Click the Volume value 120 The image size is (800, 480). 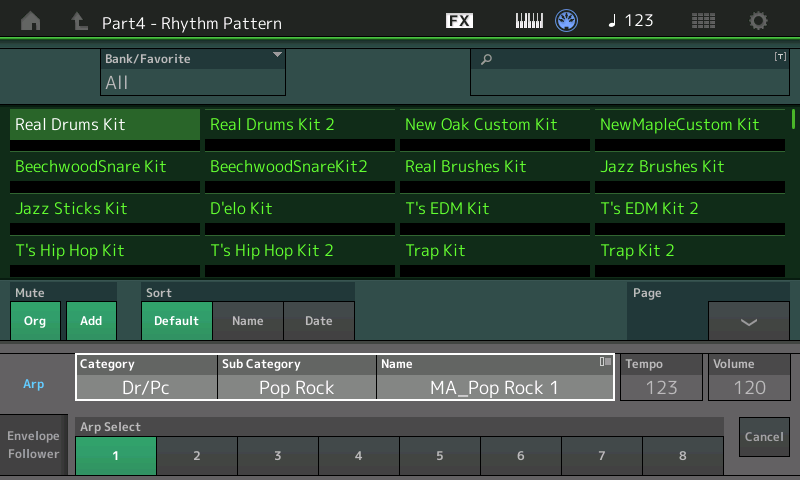click(749, 387)
